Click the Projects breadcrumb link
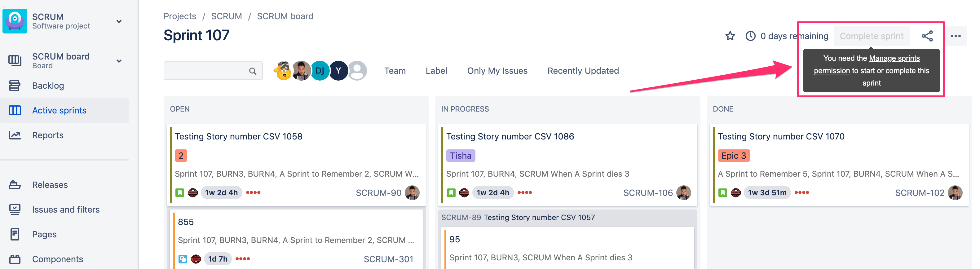 point(180,16)
